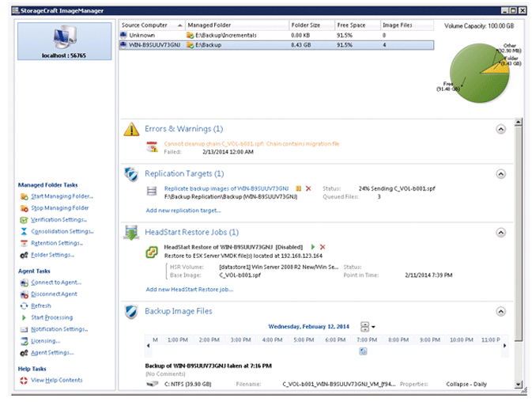Click the View Help Contents lifebuoy icon
The image size is (532, 402).
pyautogui.click(x=24, y=381)
